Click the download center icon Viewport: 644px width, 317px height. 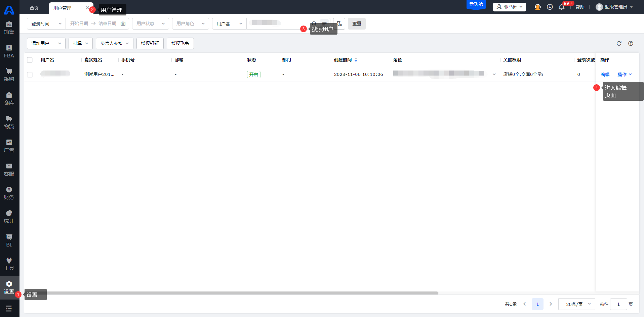(550, 7)
